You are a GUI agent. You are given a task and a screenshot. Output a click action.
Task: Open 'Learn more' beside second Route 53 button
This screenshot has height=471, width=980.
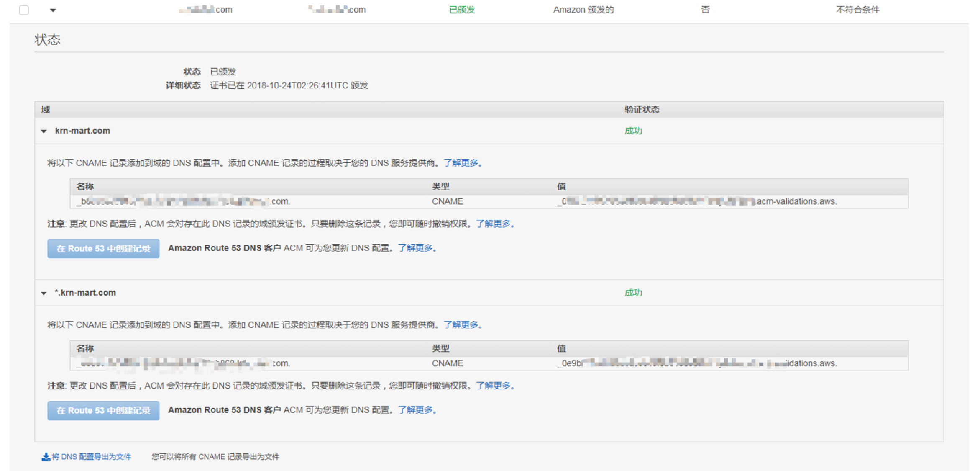coord(416,410)
